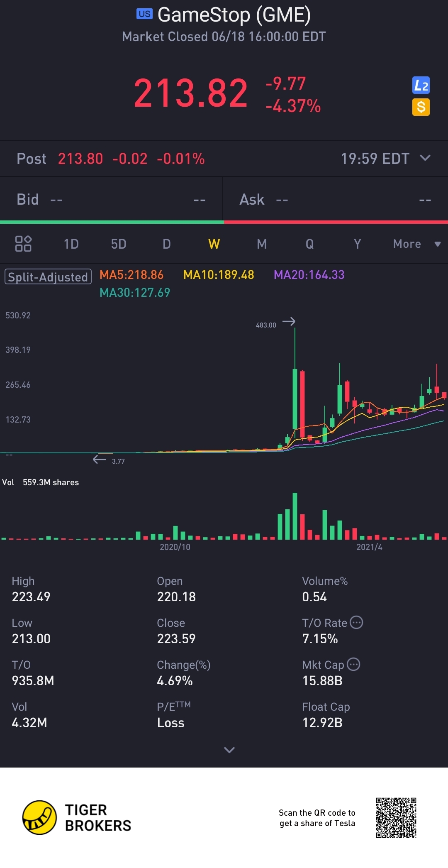Open the L2 level-two quotes icon

point(421,86)
